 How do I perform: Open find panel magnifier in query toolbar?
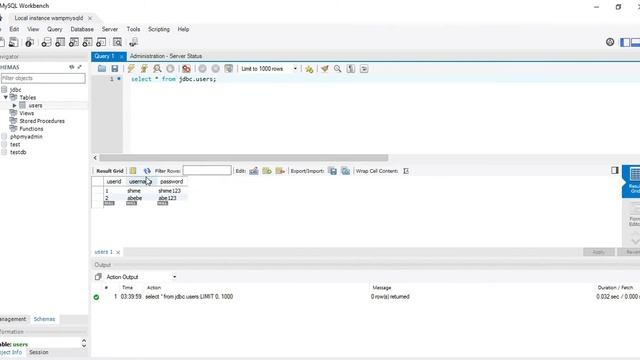pos(338,69)
